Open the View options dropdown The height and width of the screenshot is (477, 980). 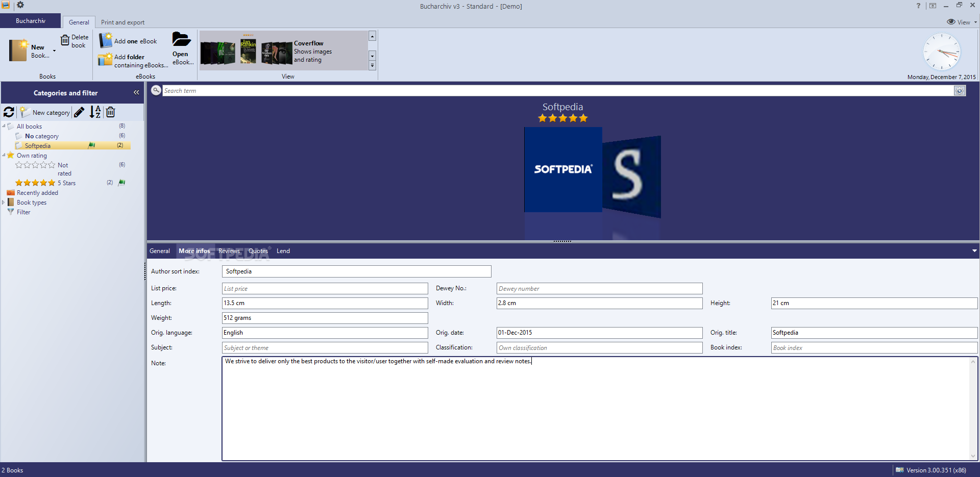[962, 22]
